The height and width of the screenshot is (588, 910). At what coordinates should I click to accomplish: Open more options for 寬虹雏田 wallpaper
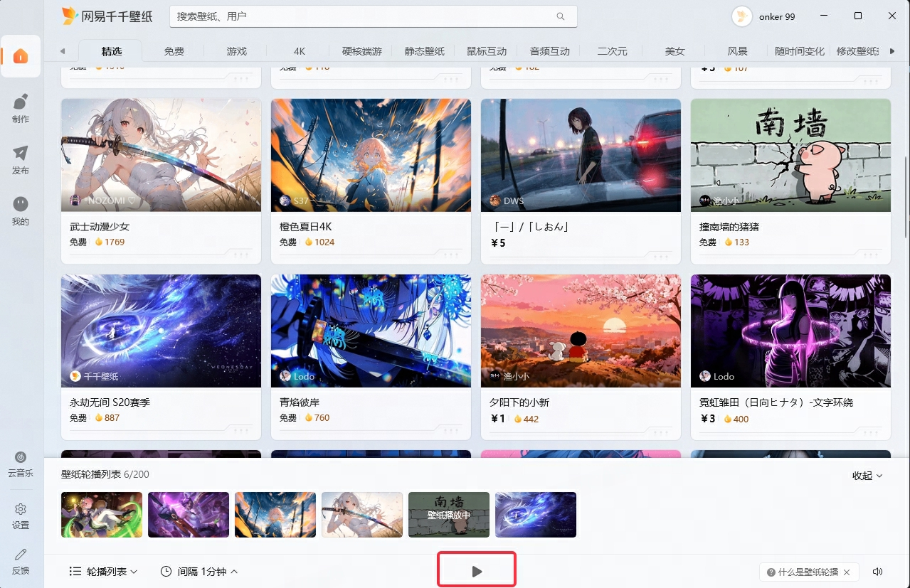(x=872, y=431)
